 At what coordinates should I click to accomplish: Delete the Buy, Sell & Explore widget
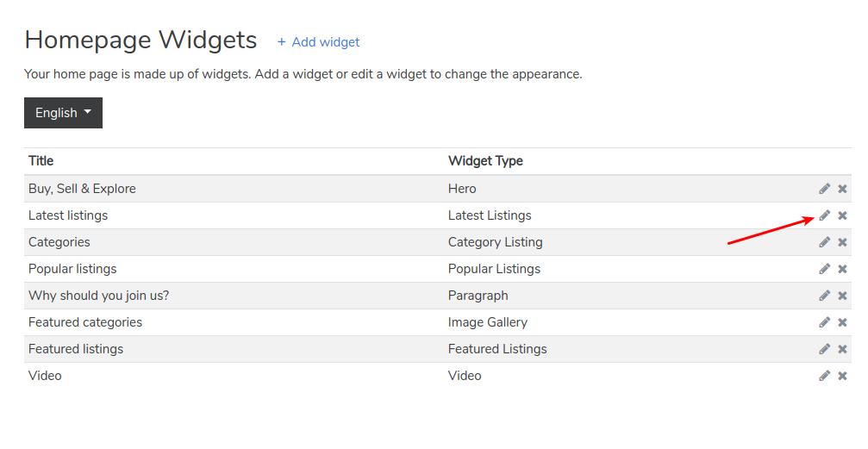843,189
